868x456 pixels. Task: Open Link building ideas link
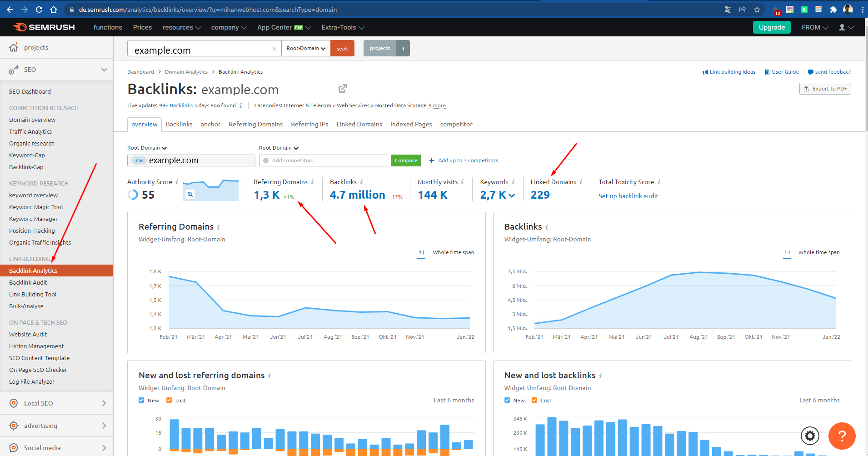[729, 72]
